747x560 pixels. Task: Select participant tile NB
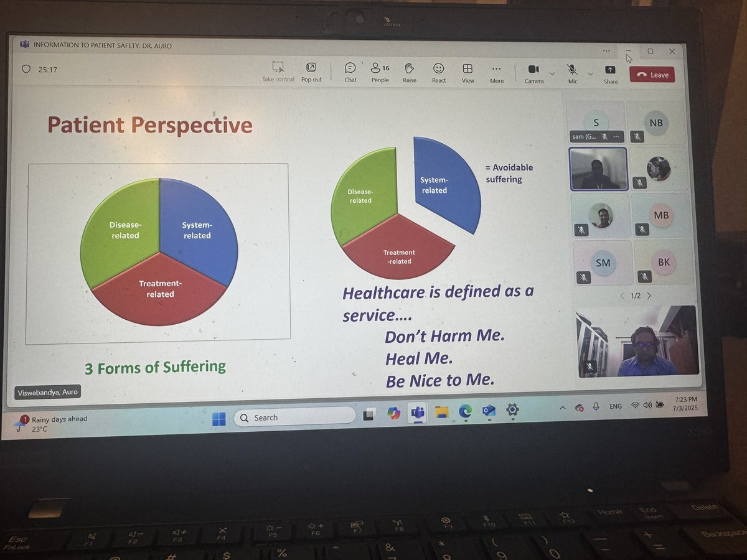pyautogui.click(x=656, y=123)
